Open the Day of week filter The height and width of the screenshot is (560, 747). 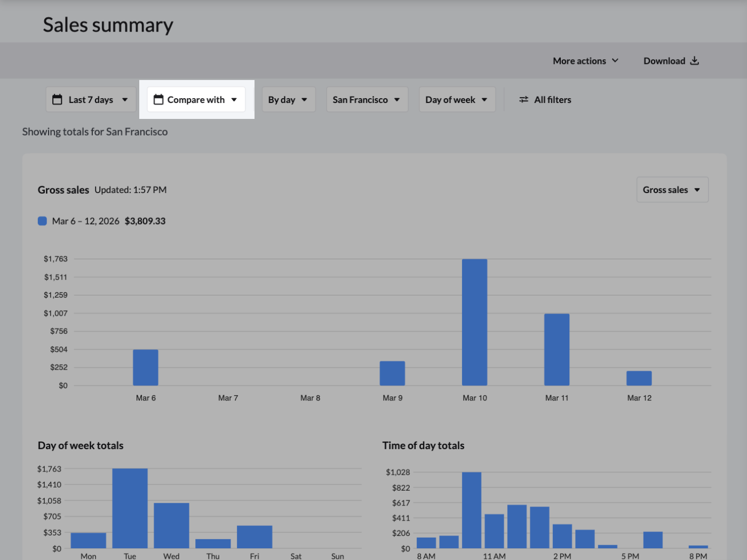pyautogui.click(x=456, y=100)
